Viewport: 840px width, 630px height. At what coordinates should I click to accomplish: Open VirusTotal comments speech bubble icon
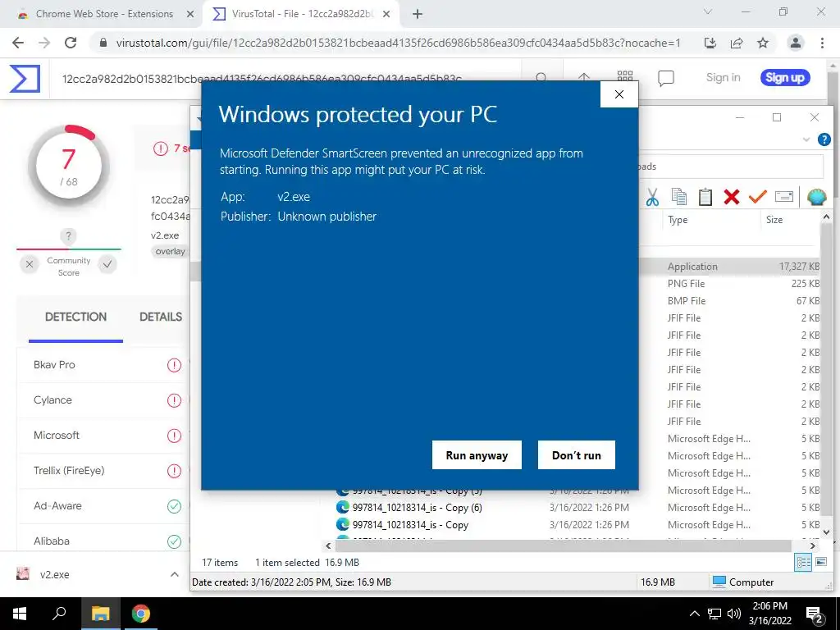click(666, 78)
